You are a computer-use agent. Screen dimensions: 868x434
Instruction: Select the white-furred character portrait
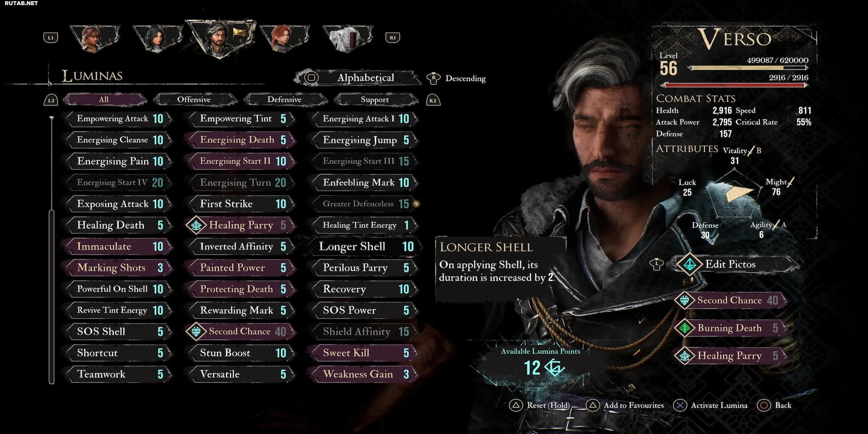(347, 38)
